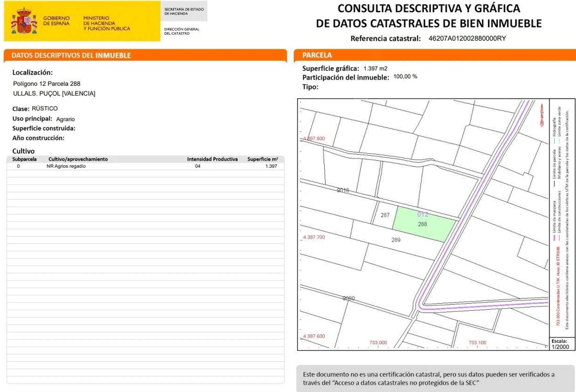This screenshot has height=392, width=576.
Task: Select the cadastral reference 46207A012002880000RY
Action: pyautogui.click(x=467, y=38)
